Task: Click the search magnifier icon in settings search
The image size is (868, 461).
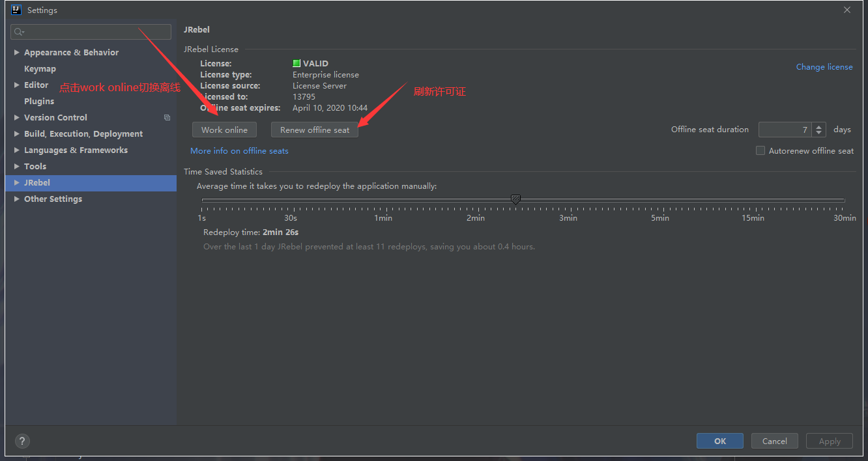Action: click(19, 32)
